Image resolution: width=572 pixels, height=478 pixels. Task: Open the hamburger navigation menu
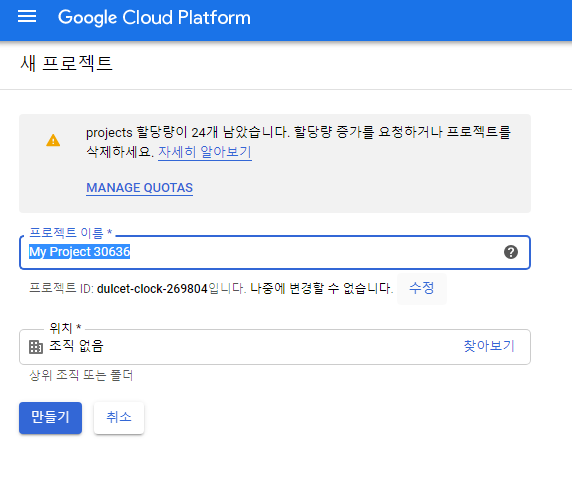tap(27, 16)
